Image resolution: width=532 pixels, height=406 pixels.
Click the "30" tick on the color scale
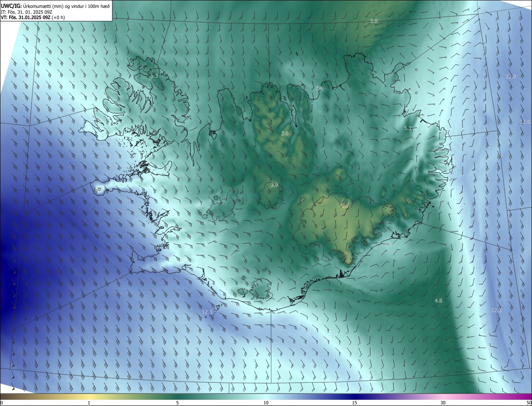(x=443, y=403)
